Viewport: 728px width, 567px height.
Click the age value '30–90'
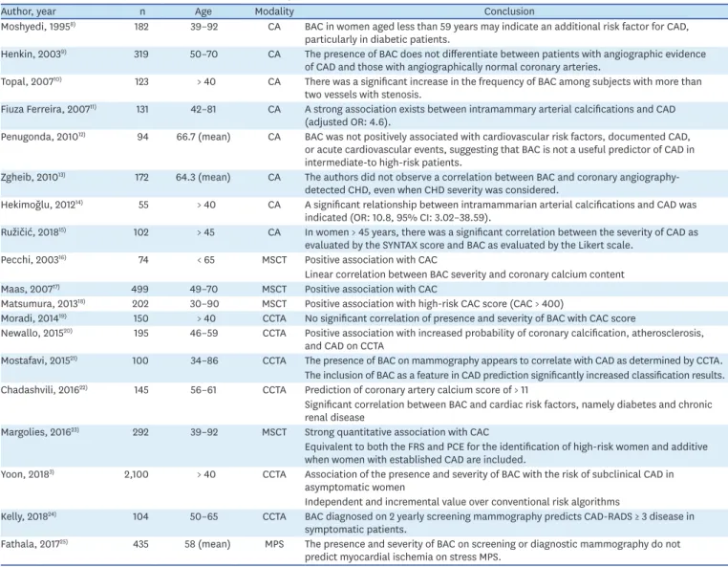pyautogui.click(x=203, y=303)
